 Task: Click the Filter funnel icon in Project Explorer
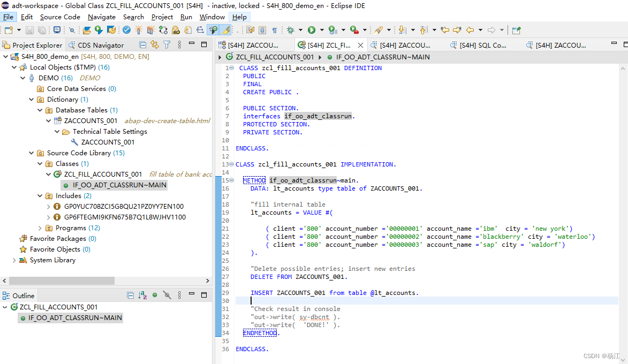[x=167, y=45]
